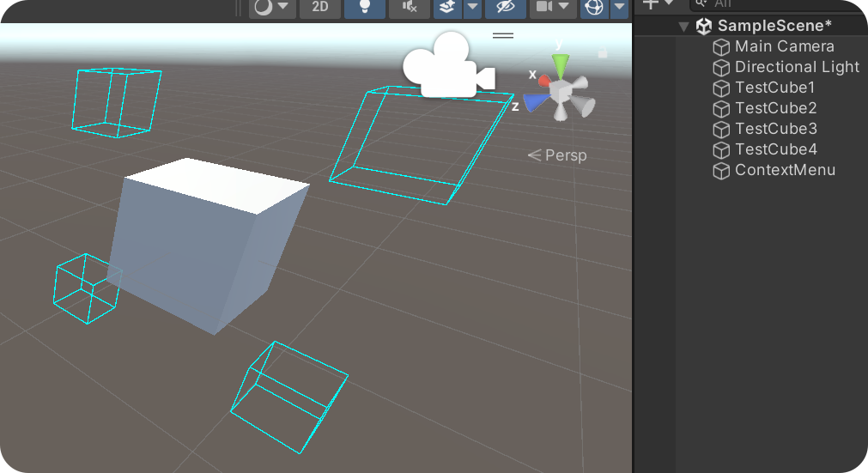This screenshot has height=473, width=868.
Task: Select smallest wireframe cube overlapping solid cube
Action: (x=88, y=288)
